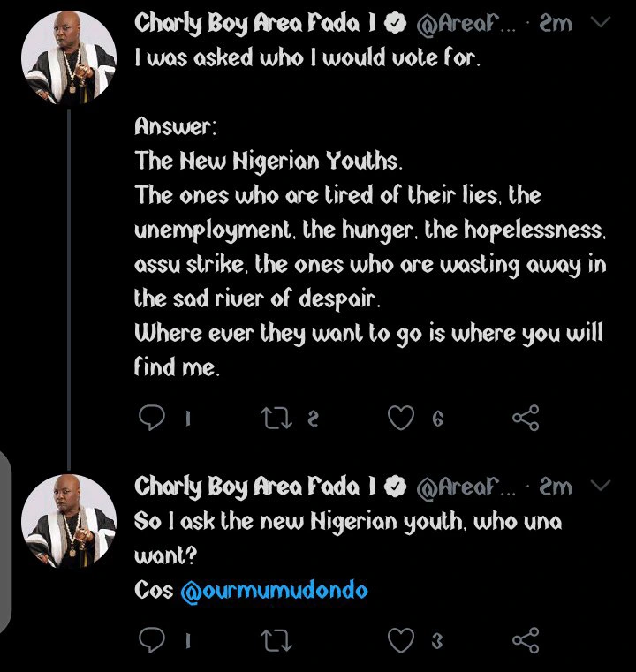Like the second tweet with 3 likes
Viewport: 636px width, 672px height.
pos(402,640)
